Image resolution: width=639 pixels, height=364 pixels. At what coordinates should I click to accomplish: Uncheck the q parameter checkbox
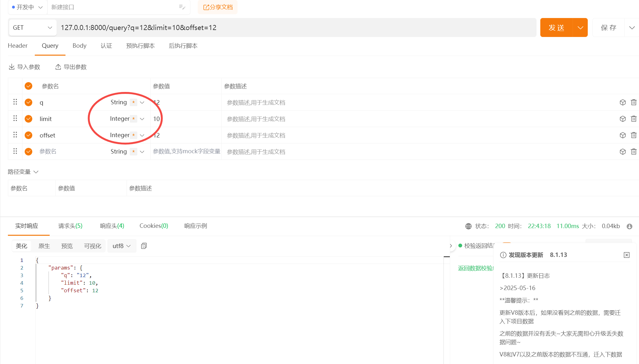[x=28, y=102]
